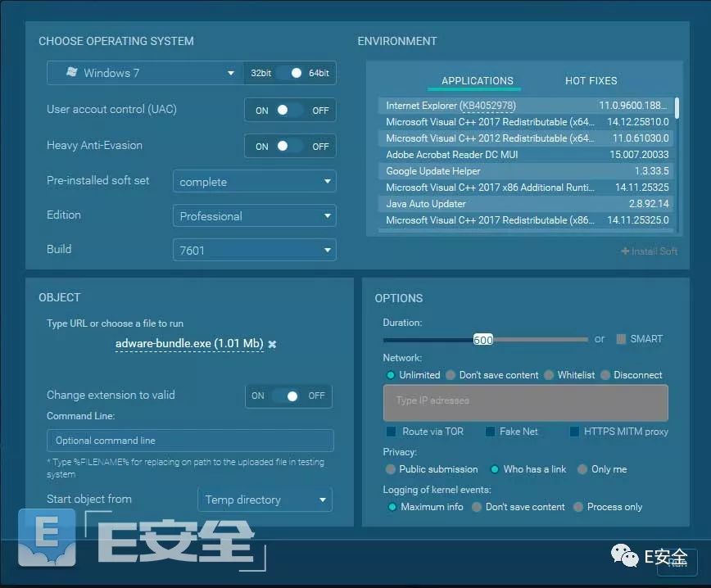Image resolution: width=711 pixels, height=588 pixels.
Task: Select Whitelist network option
Action: coord(549,375)
